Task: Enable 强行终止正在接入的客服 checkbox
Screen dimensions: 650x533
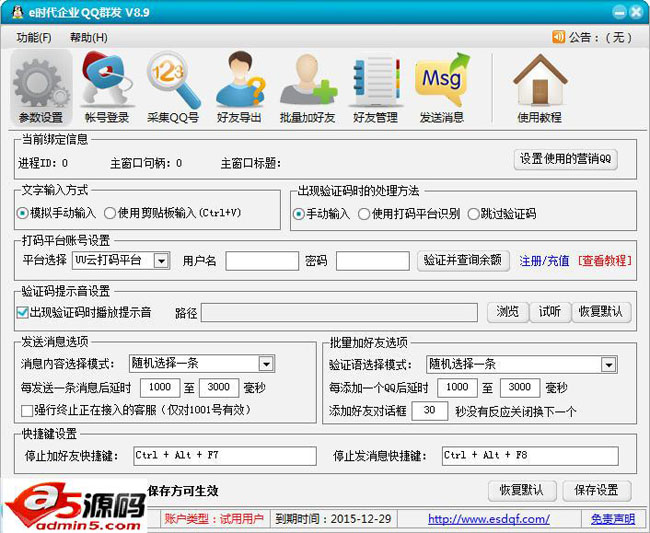Action: [27, 411]
